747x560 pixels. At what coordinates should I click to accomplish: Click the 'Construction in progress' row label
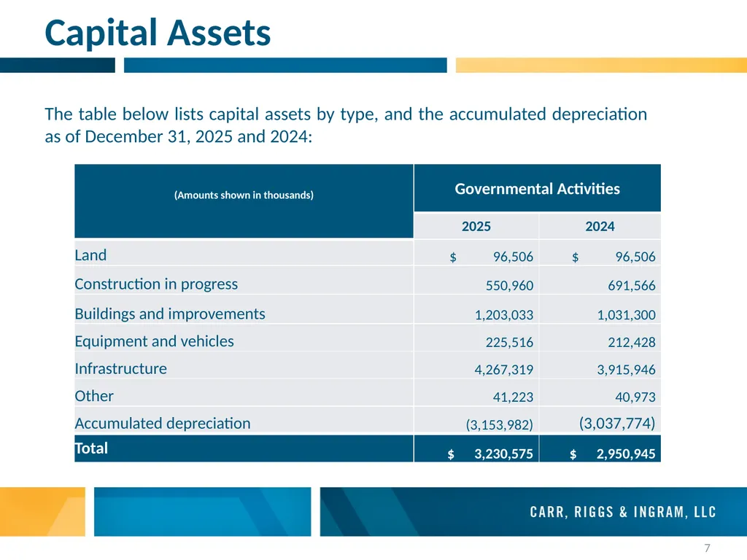tap(156, 284)
